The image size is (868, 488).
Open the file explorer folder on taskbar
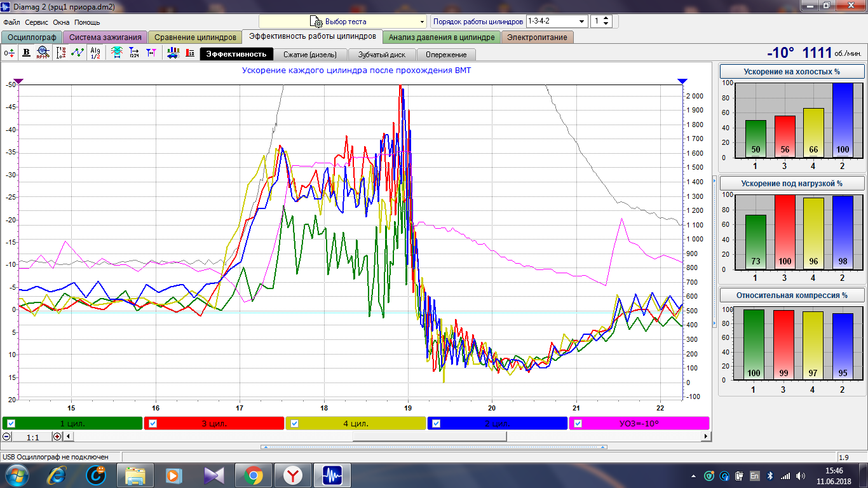point(136,475)
